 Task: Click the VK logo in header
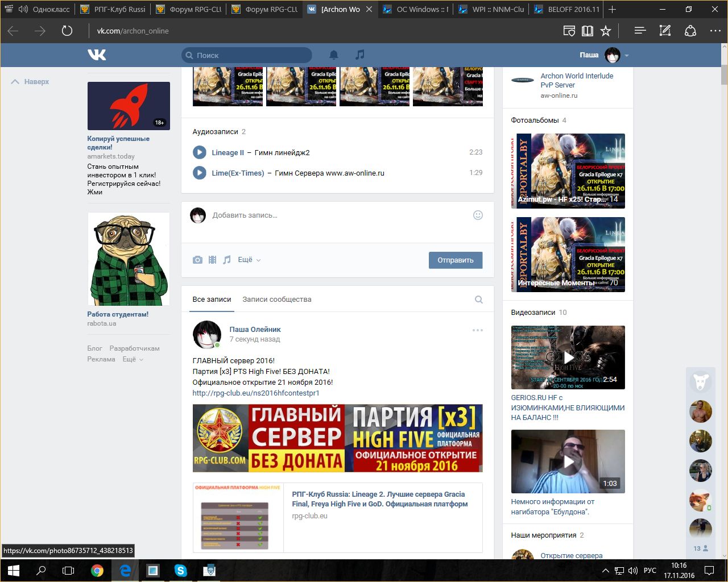click(97, 55)
